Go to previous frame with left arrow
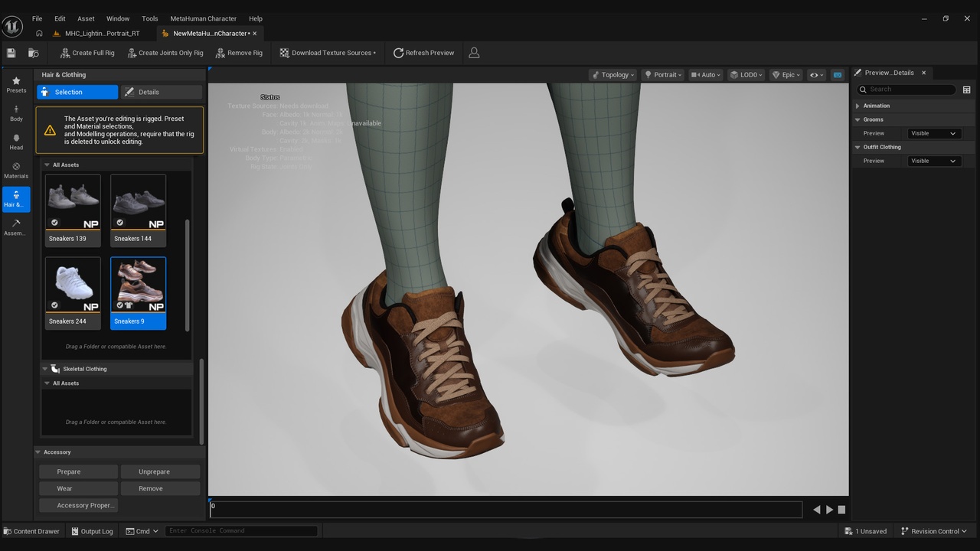The width and height of the screenshot is (980, 551). (816, 510)
